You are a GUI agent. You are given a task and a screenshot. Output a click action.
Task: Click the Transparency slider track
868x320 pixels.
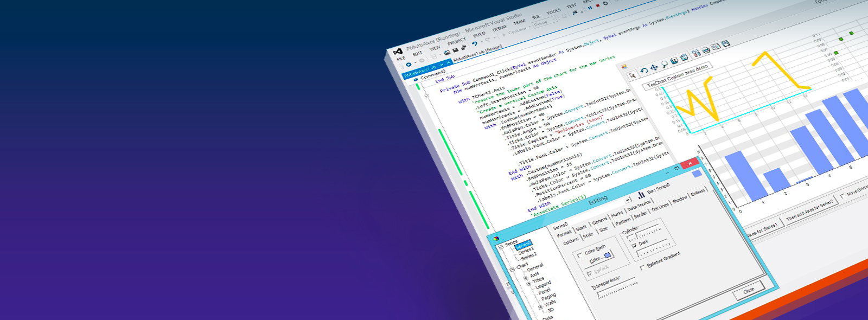[x=616, y=288]
